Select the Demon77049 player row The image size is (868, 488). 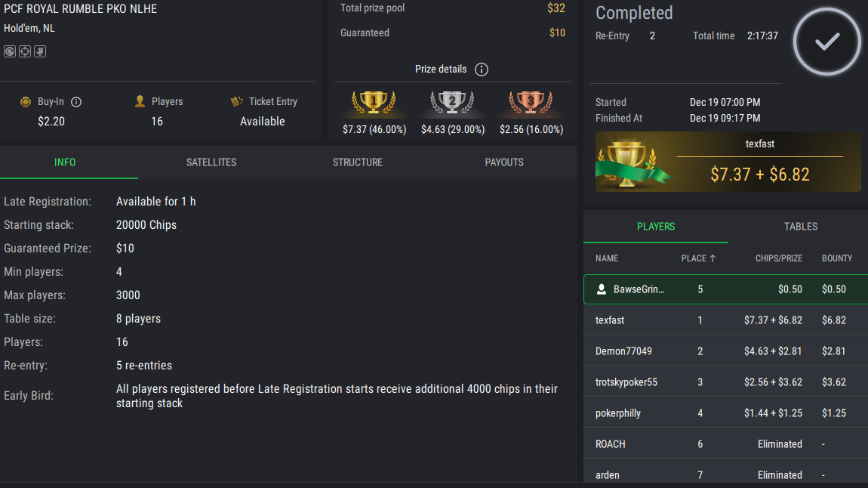point(725,351)
